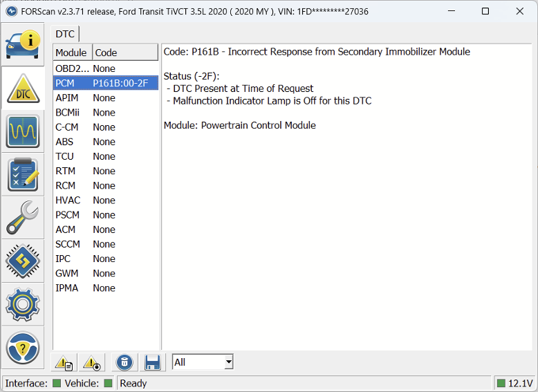Select the BCMii module row
The height and width of the screenshot is (392, 538).
coord(106,113)
